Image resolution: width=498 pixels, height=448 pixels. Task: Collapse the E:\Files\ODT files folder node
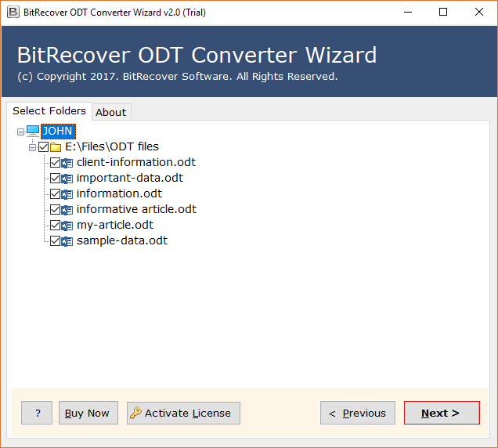[x=32, y=147]
